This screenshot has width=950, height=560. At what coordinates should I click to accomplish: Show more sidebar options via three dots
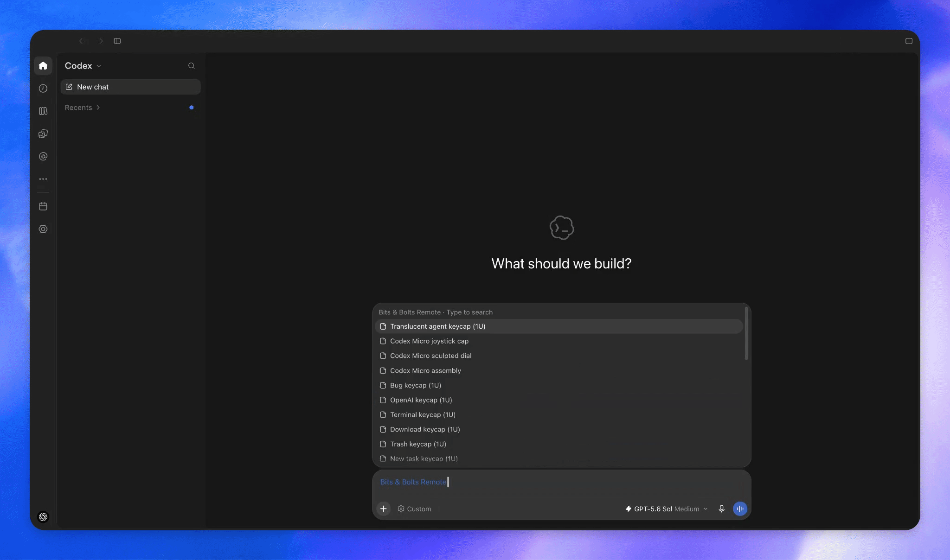[x=43, y=179]
